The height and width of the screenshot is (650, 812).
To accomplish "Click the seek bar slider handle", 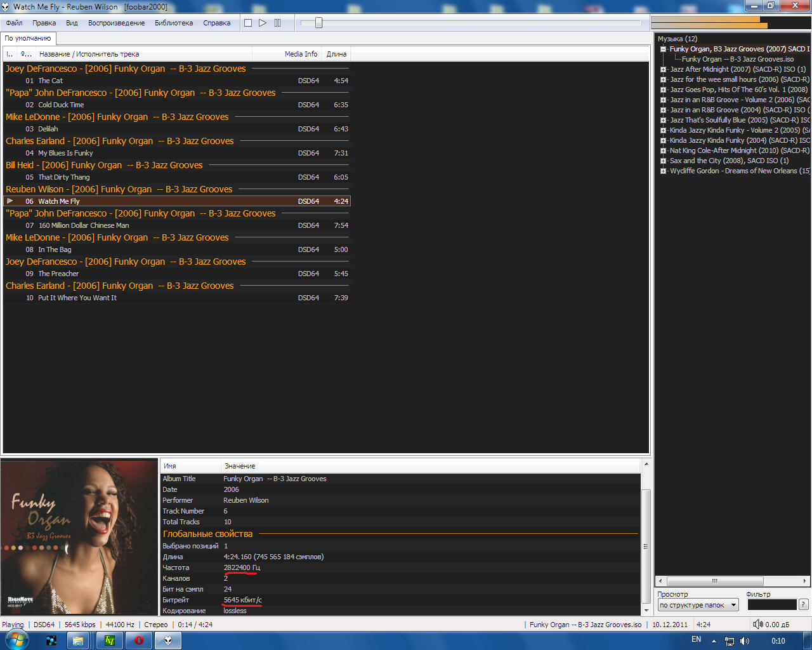I will 318,23.
